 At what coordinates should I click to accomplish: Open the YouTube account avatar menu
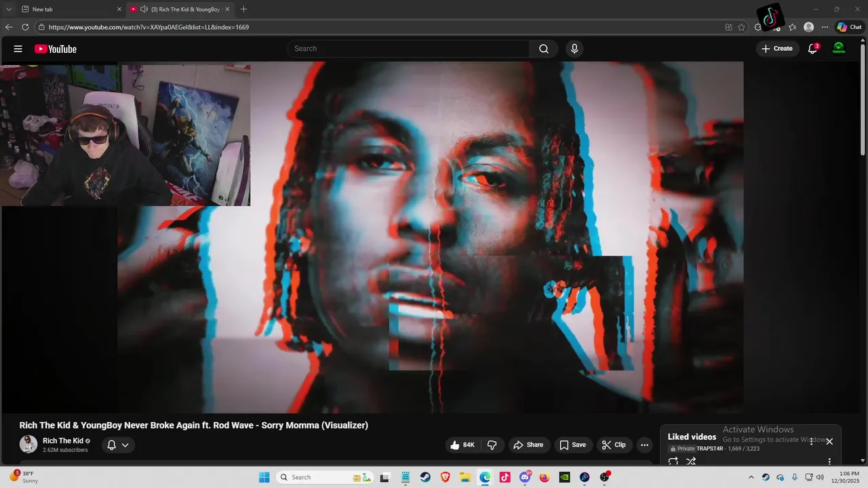point(839,48)
